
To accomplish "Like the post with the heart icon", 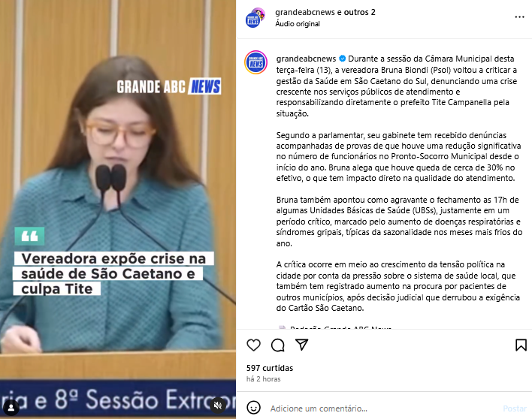I will 253,345.
